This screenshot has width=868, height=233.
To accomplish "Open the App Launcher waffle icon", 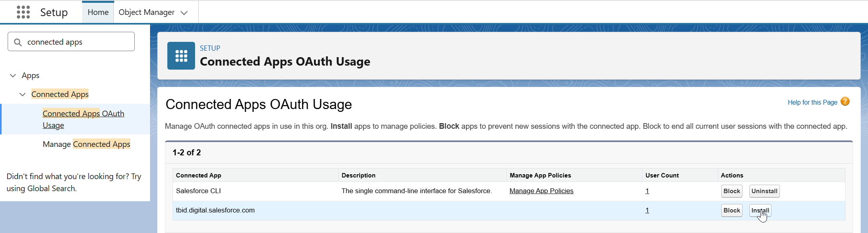I will 23,12.
